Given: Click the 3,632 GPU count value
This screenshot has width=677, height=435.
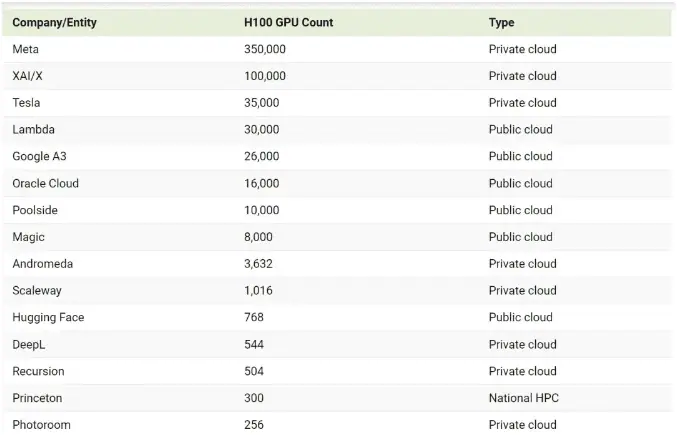Looking at the screenshot, I should [258, 264].
